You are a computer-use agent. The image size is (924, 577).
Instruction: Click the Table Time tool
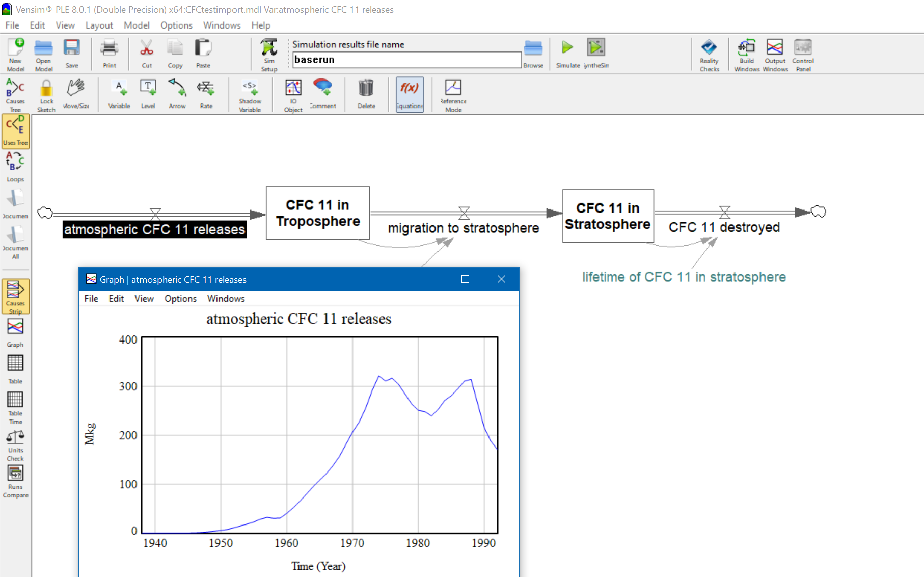point(15,408)
